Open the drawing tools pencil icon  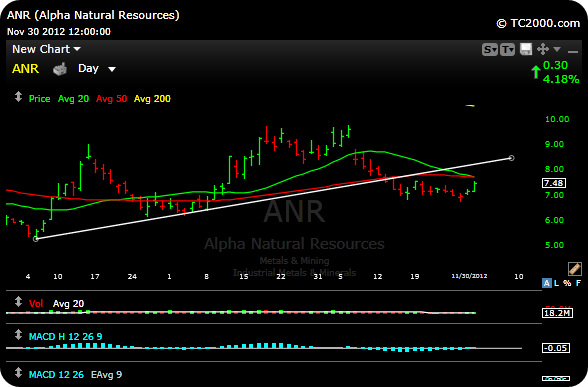pos(575,268)
